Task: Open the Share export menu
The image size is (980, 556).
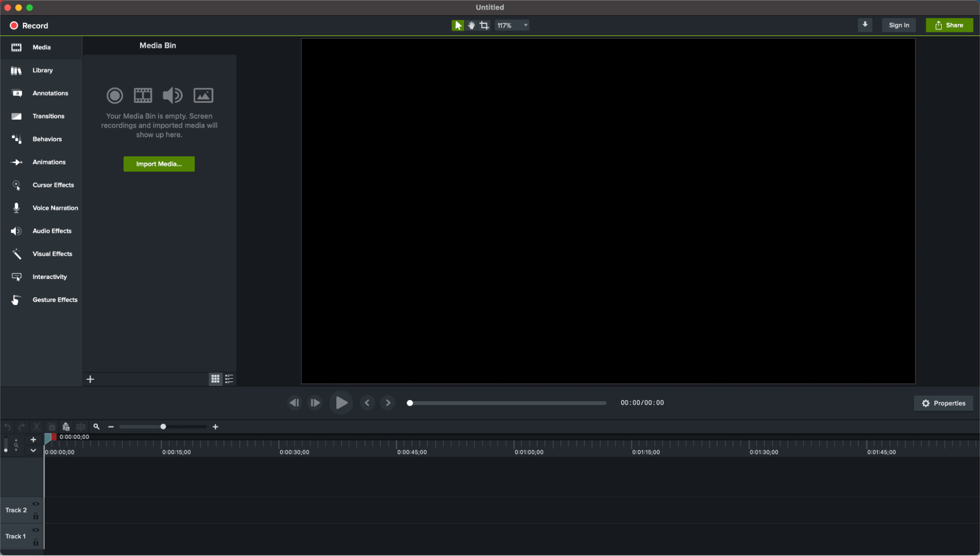Action: (949, 25)
